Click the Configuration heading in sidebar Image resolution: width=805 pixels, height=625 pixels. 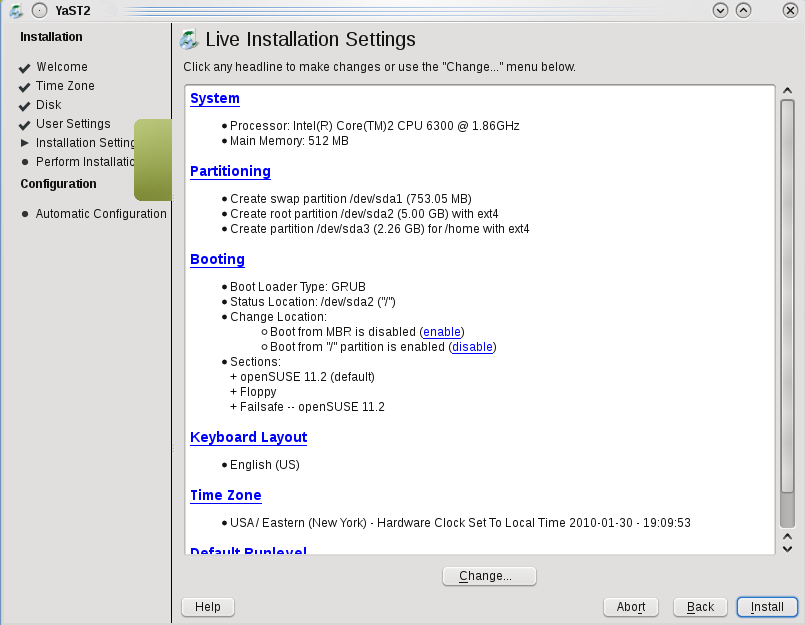(59, 184)
